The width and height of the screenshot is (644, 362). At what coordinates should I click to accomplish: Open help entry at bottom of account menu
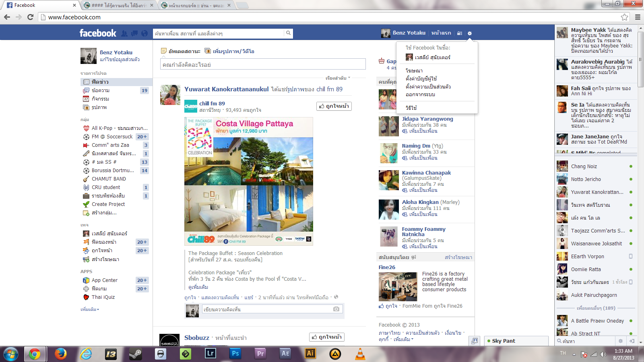411,108
